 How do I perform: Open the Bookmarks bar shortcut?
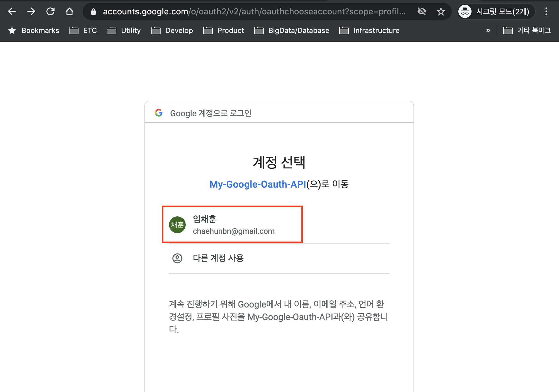click(x=34, y=31)
